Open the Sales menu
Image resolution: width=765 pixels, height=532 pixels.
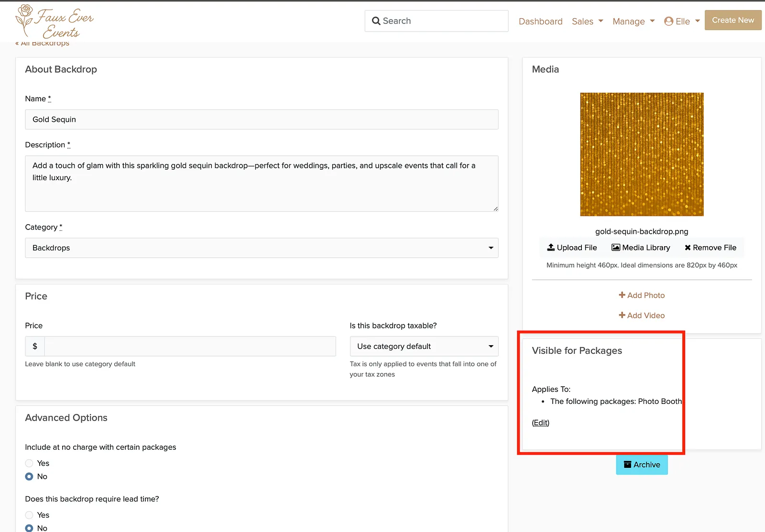(x=588, y=22)
